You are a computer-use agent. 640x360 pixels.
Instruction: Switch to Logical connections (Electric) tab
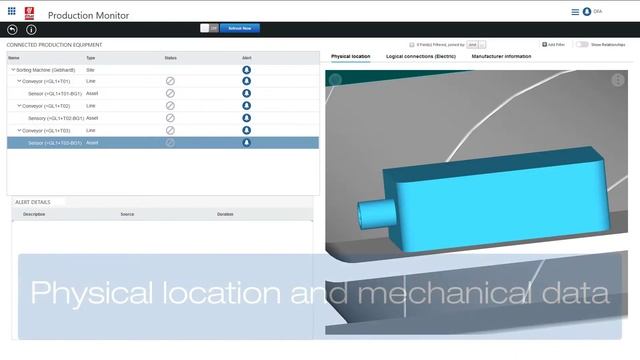tap(421, 56)
